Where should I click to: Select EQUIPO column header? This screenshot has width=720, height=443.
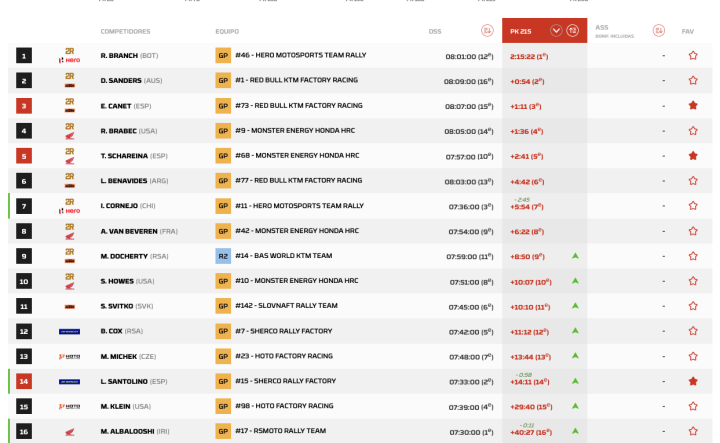coord(227,32)
